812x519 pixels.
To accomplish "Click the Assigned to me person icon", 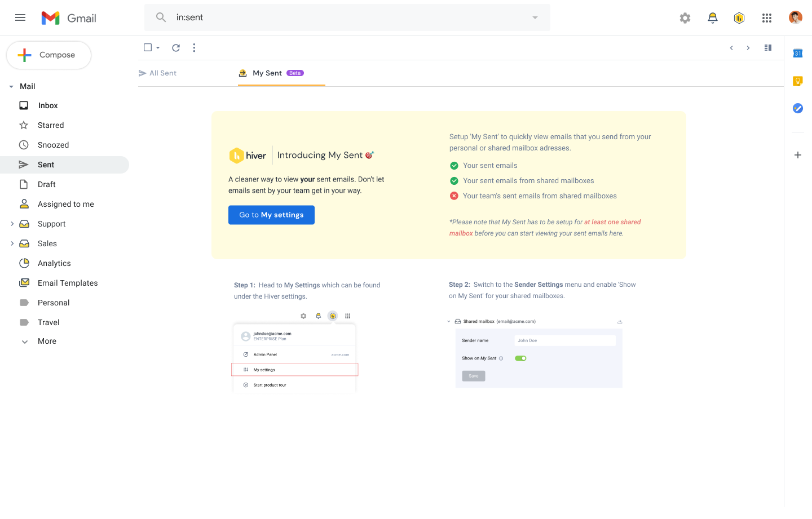I will coord(24,203).
